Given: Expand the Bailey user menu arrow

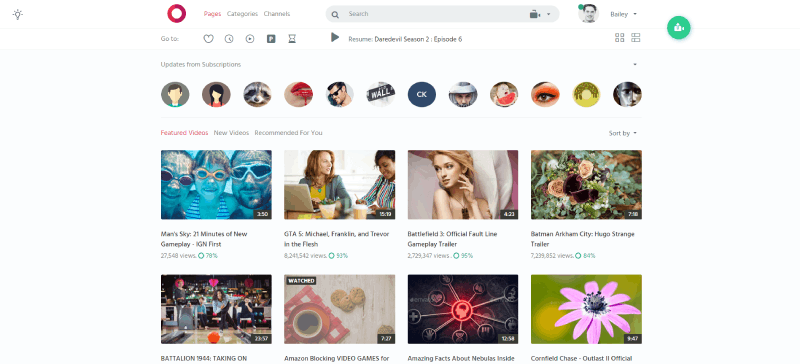Looking at the screenshot, I should 635,14.
